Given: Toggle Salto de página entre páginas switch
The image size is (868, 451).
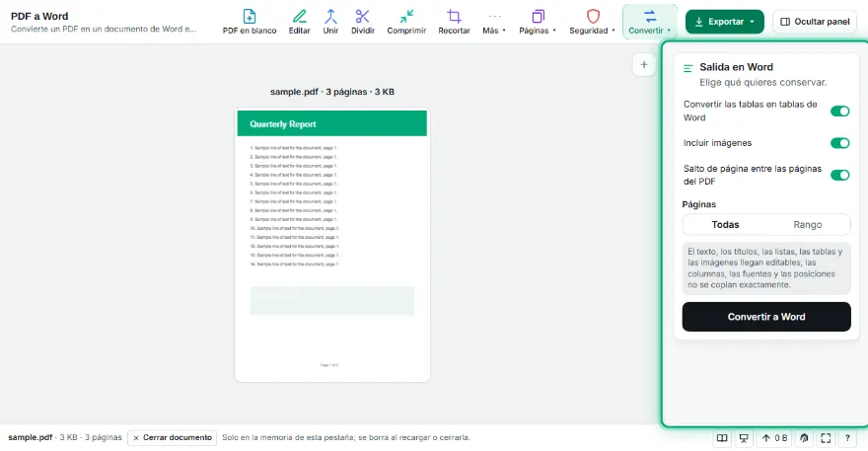Looking at the screenshot, I should [x=839, y=175].
